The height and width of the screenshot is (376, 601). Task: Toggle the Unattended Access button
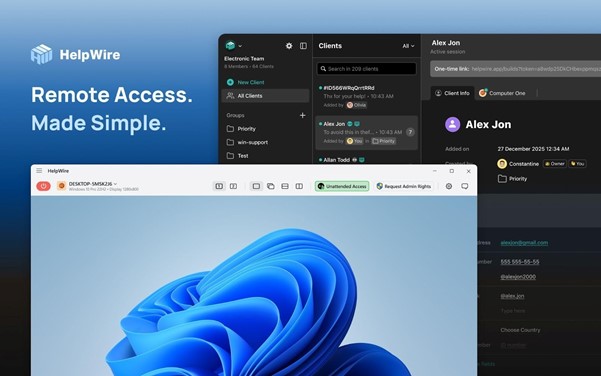[x=342, y=186]
